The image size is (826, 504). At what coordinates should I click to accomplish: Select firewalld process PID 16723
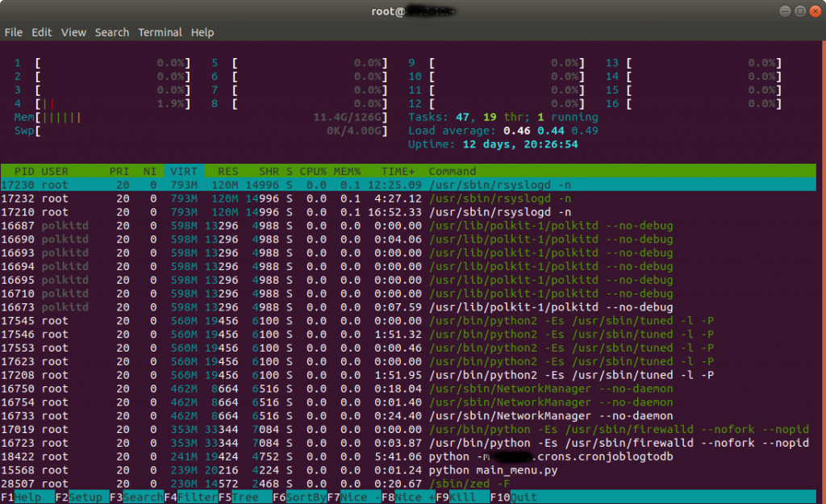point(408,443)
